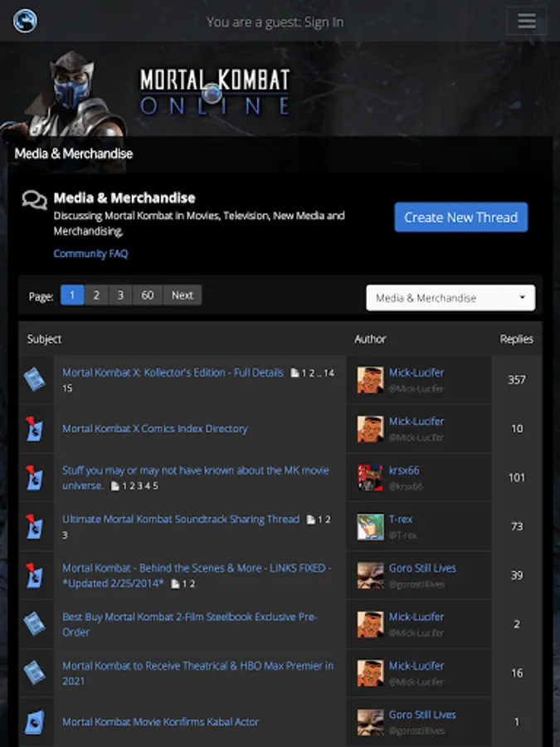Click the page icon beside Soundtrack thread pages

pyautogui.click(x=311, y=520)
